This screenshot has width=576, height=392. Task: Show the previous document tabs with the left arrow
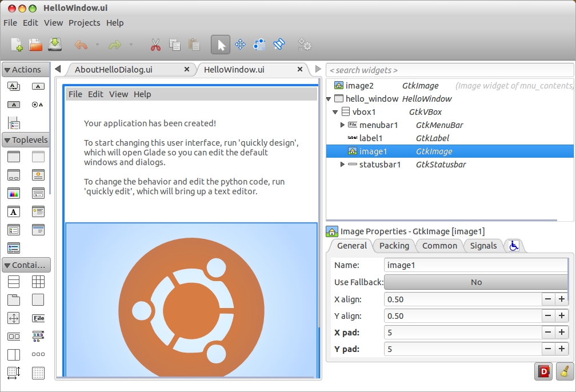[x=58, y=69]
